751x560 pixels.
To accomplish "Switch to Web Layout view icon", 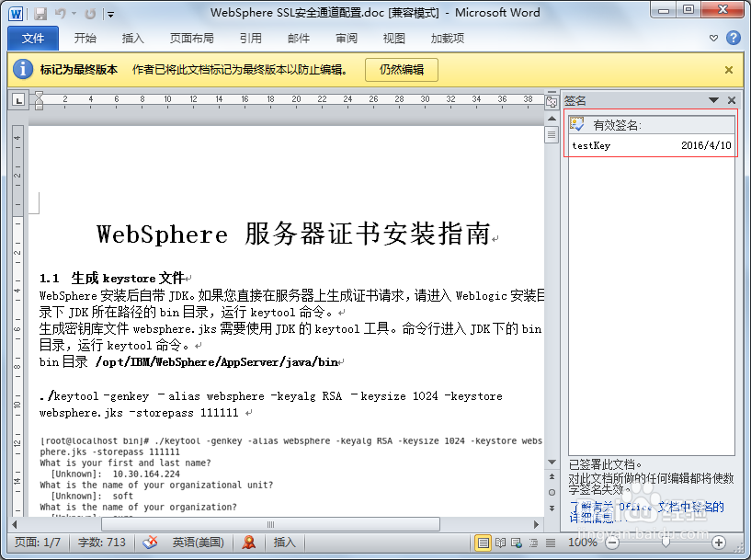I will coord(516,543).
